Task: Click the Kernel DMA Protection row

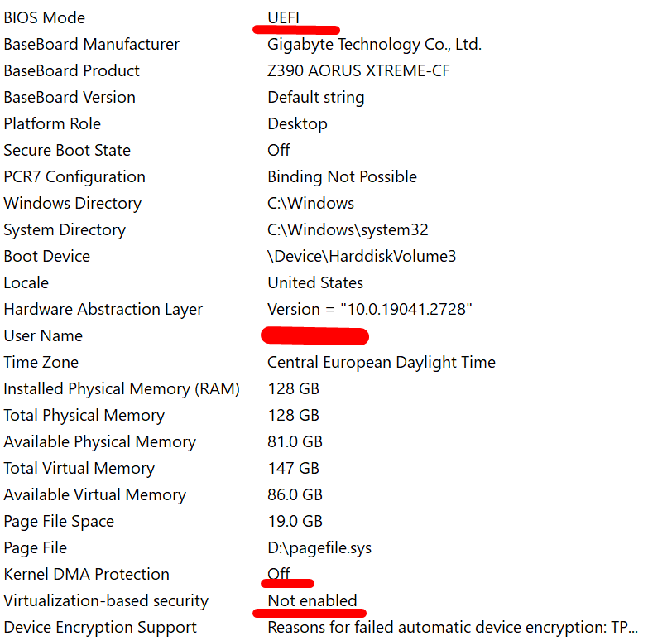Action: (x=86, y=574)
